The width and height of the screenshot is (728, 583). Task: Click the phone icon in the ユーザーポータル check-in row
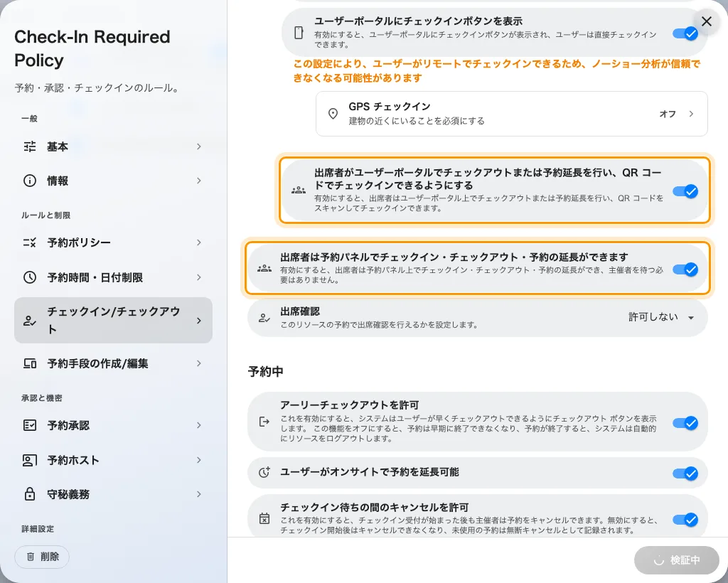click(x=299, y=33)
